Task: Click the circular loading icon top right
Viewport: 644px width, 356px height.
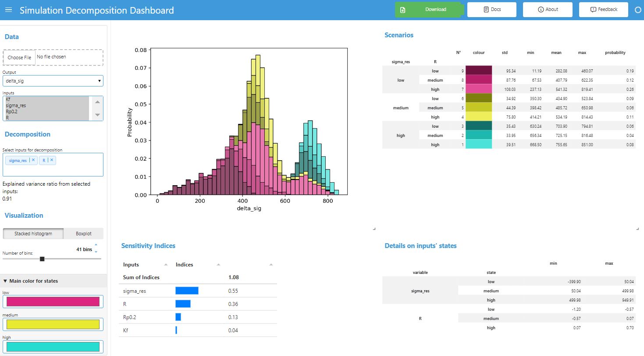Action: pyautogui.click(x=638, y=9)
